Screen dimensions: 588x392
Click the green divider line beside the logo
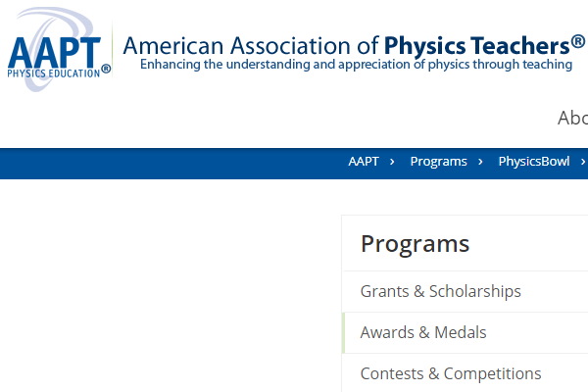pyautogui.click(x=112, y=49)
